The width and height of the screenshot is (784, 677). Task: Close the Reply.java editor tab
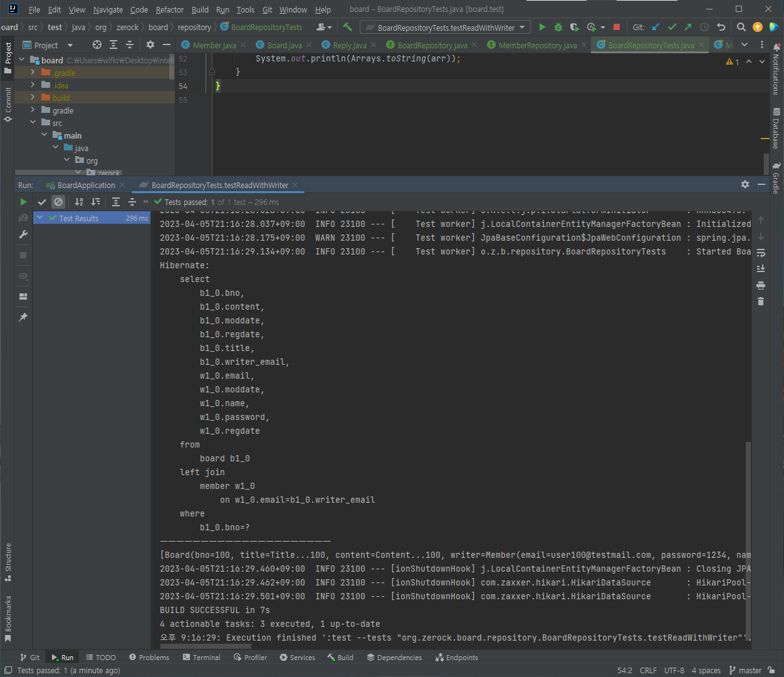point(374,45)
